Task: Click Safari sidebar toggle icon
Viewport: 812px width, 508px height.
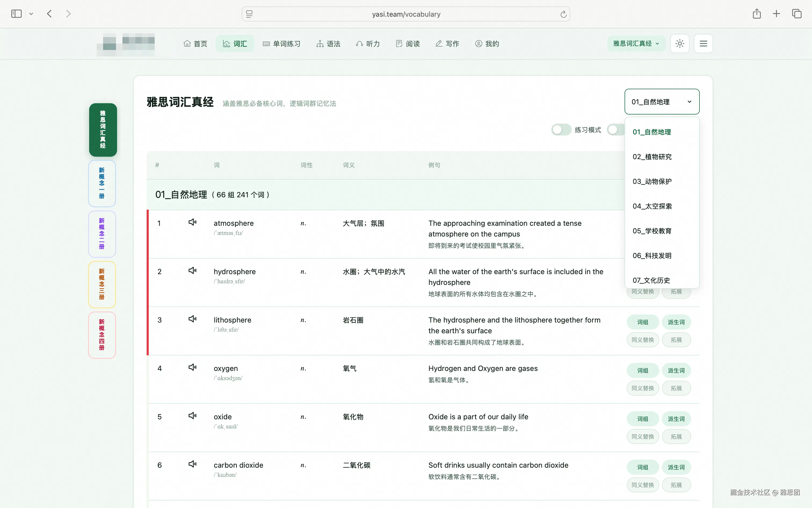Action: pyautogui.click(x=16, y=14)
